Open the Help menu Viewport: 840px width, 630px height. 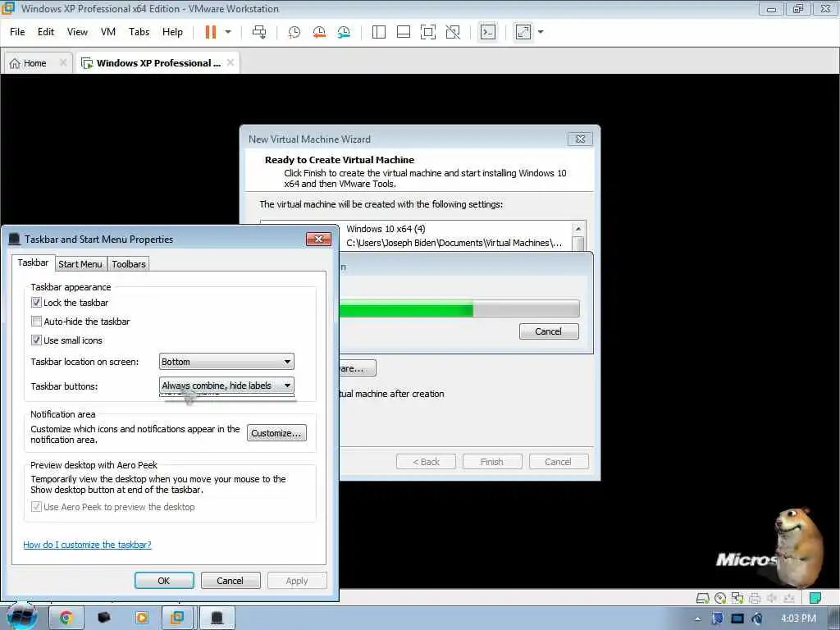point(172,32)
